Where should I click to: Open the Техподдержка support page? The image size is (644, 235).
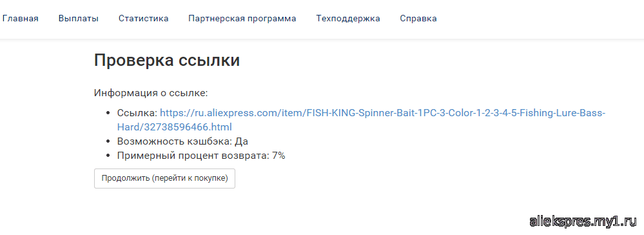coord(348,19)
